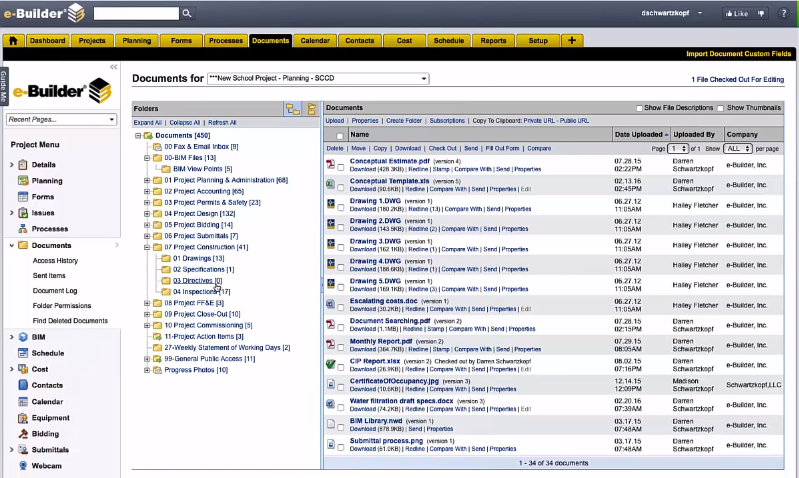Collapse the sidebar with the double-chevron icon
This screenshot has width=799, height=478.
point(113,67)
